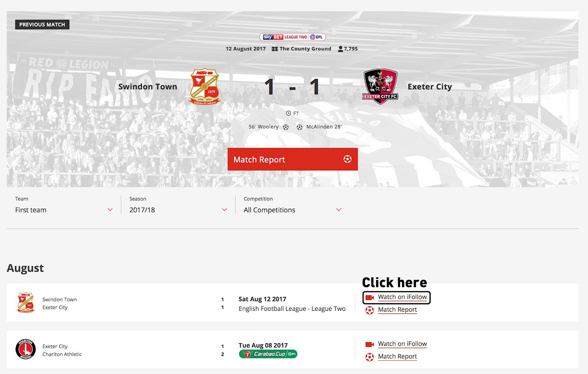Screen dimensions: 588x374
Task: Click the red Match Report button
Action: pyautogui.click(x=293, y=159)
